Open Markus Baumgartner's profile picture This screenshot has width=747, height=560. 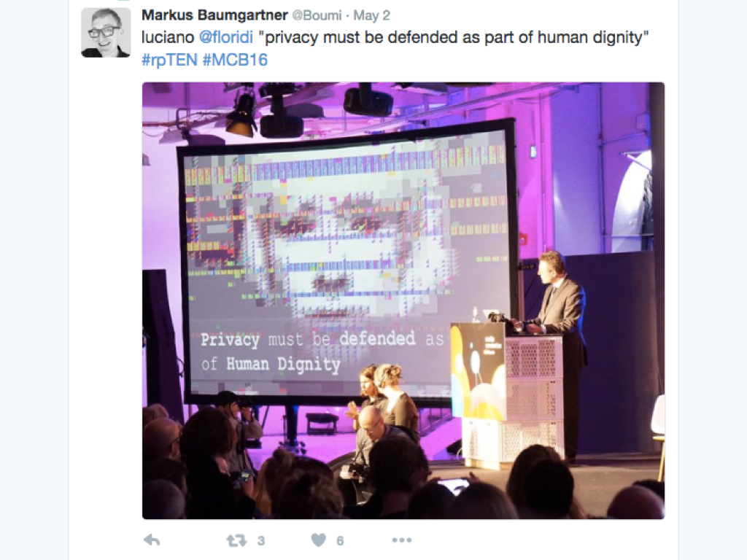point(106,32)
